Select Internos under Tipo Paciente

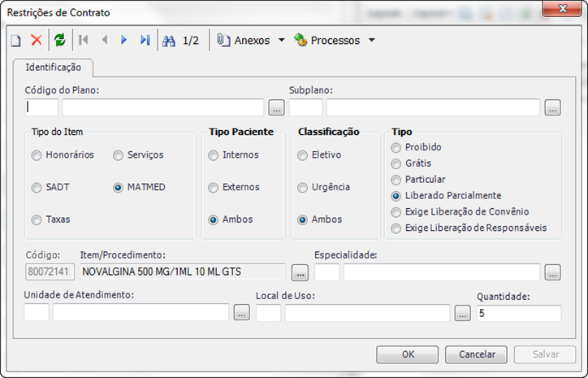click(214, 154)
